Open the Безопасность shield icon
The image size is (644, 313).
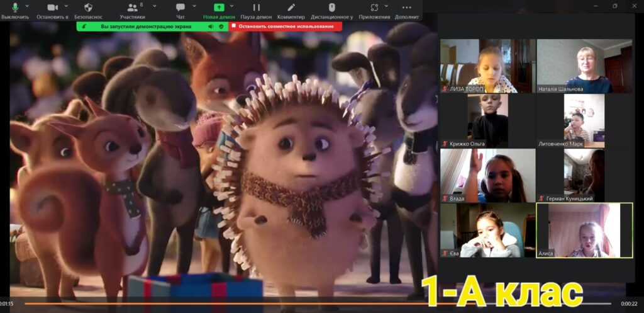88,8
